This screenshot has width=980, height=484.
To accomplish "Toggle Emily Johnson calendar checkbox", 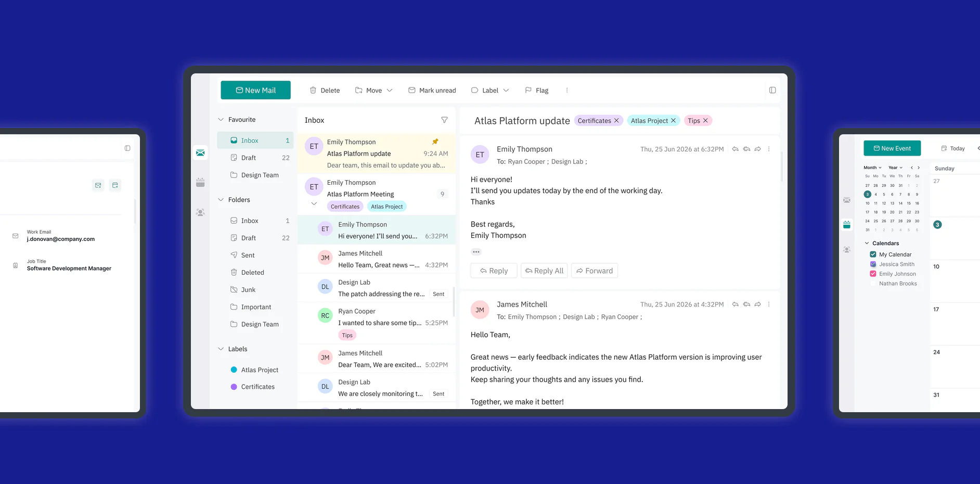I will (873, 274).
